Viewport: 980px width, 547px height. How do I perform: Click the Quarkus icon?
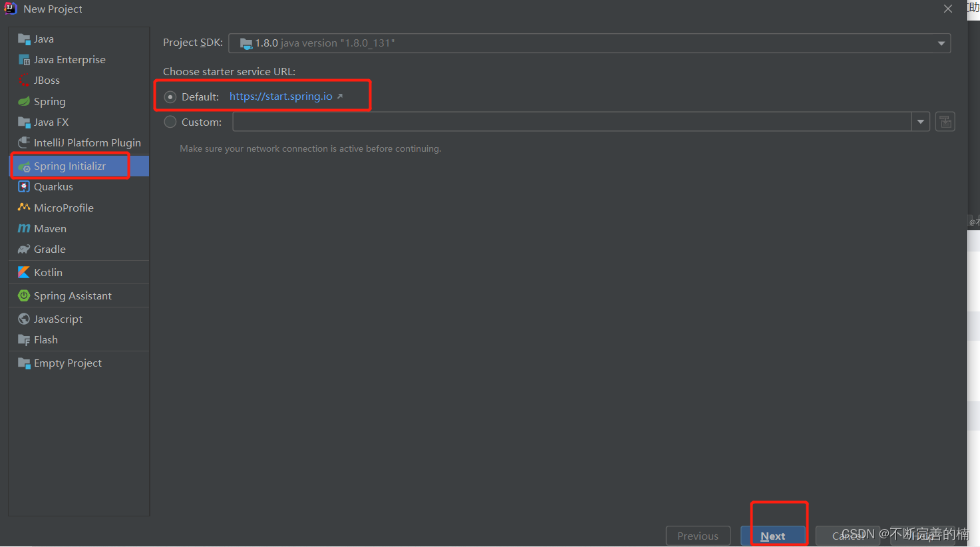tap(24, 187)
